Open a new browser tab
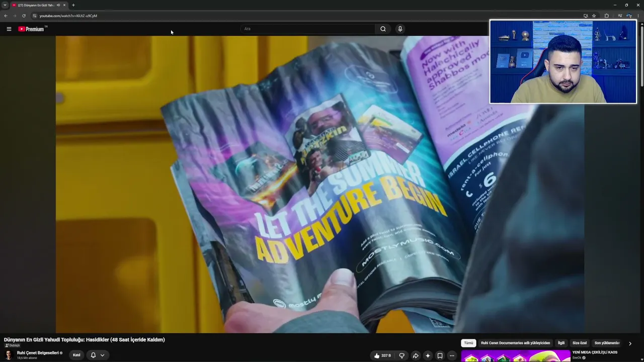The width and height of the screenshot is (644, 362). pos(73,5)
